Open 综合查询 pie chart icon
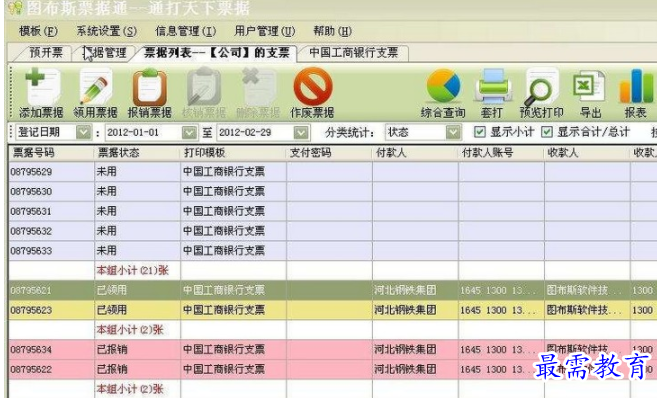657x398 pixels. tap(443, 86)
